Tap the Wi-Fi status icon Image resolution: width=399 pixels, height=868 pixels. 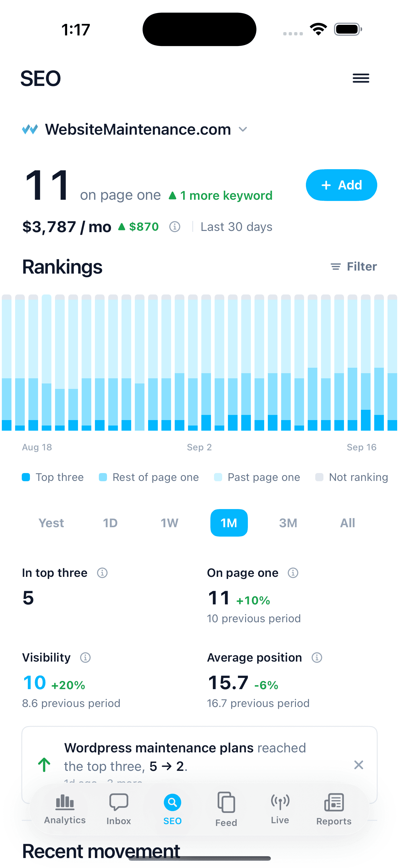coord(318,29)
